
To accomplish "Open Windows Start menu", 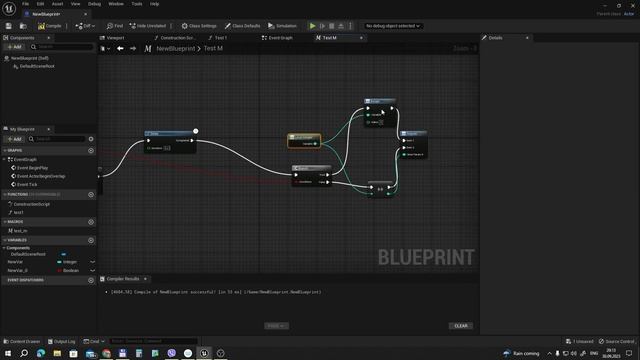I will [8, 353].
